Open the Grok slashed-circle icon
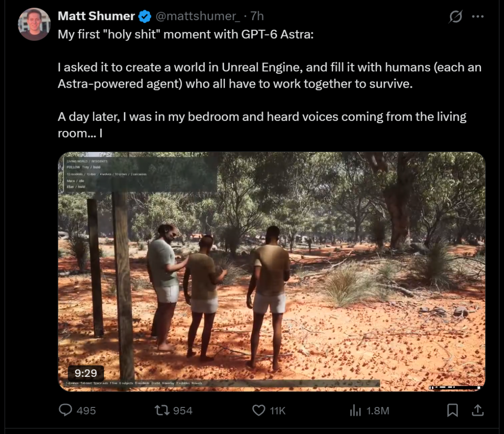 [x=455, y=16]
